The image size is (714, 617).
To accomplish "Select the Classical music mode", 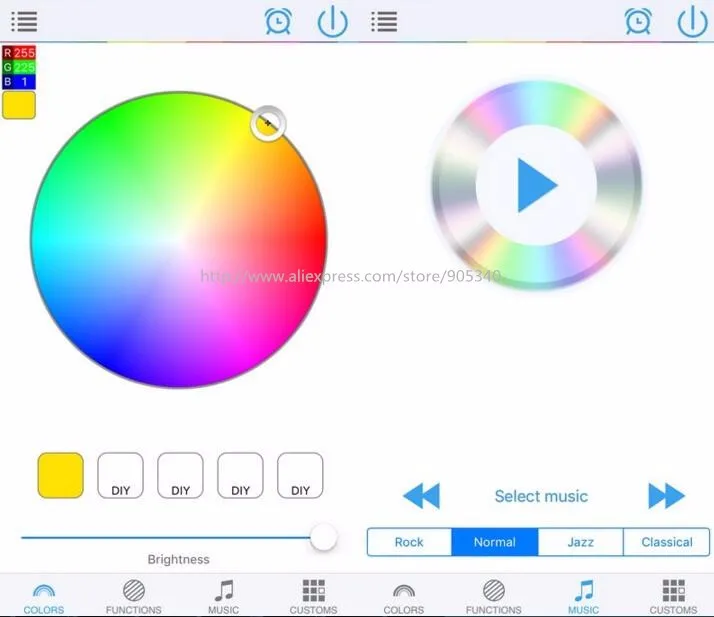I will pyautogui.click(x=667, y=542).
